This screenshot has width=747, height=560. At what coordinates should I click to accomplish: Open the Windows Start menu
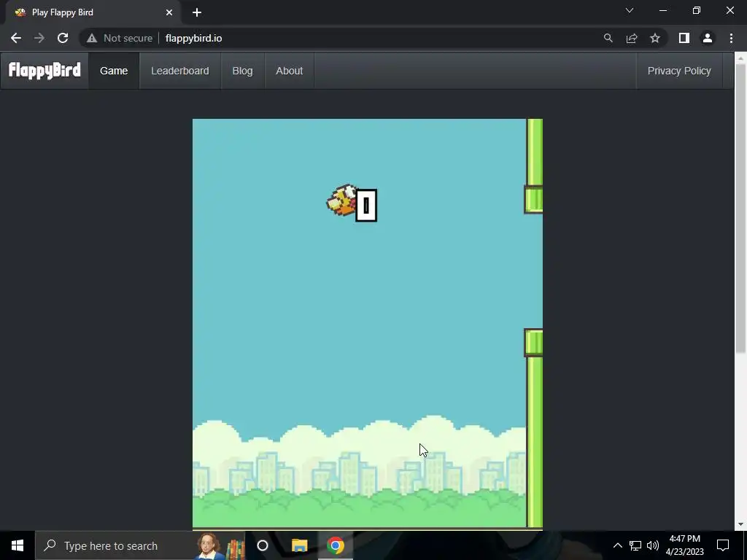[18, 545]
